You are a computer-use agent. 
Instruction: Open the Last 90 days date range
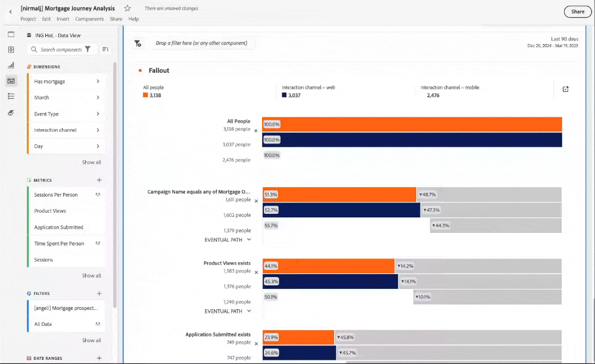[x=553, y=42]
